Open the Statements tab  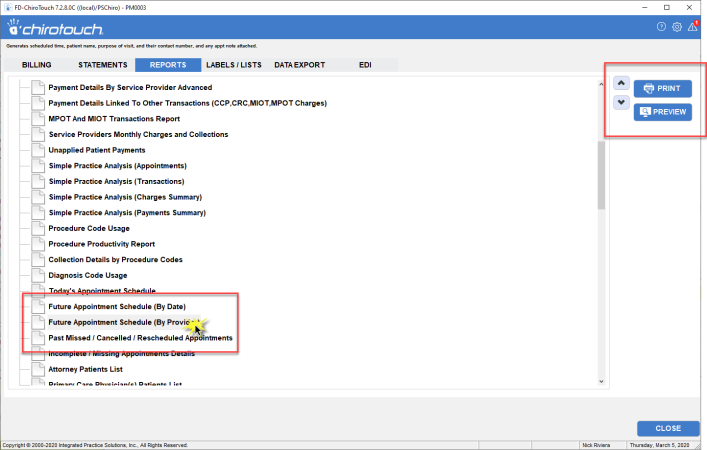103,65
